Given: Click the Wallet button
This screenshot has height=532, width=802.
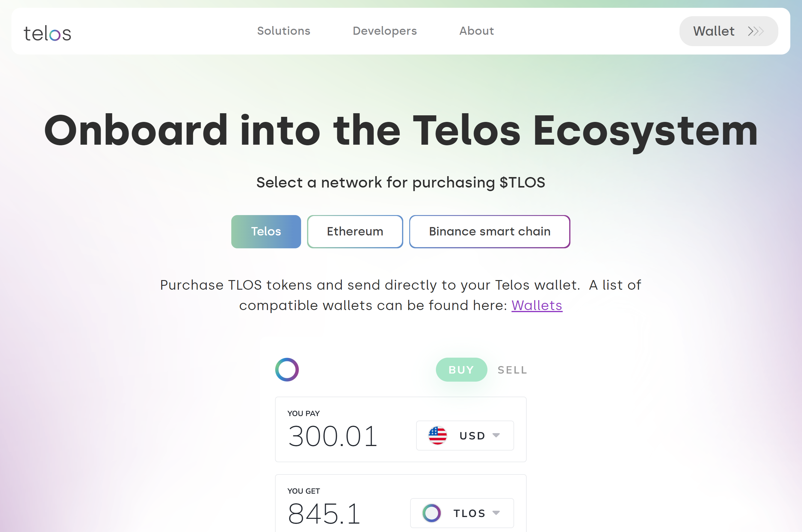Looking at the screenshot, I should (714, 31).
